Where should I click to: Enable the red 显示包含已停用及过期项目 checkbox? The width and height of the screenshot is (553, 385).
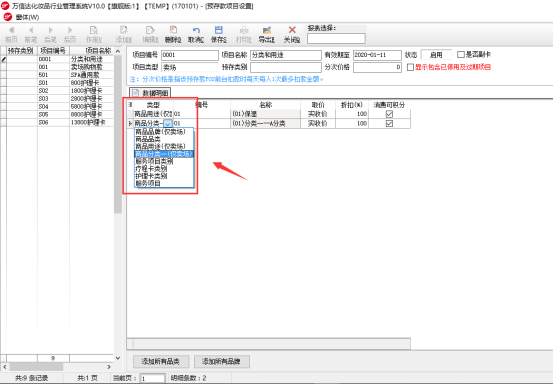[x=410, y=67]
